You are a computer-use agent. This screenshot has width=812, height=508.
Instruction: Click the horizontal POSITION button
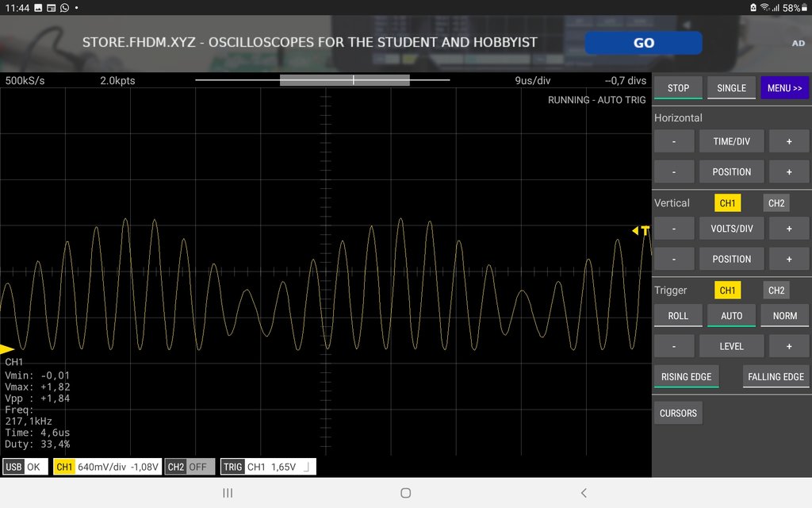click(731, 171)
